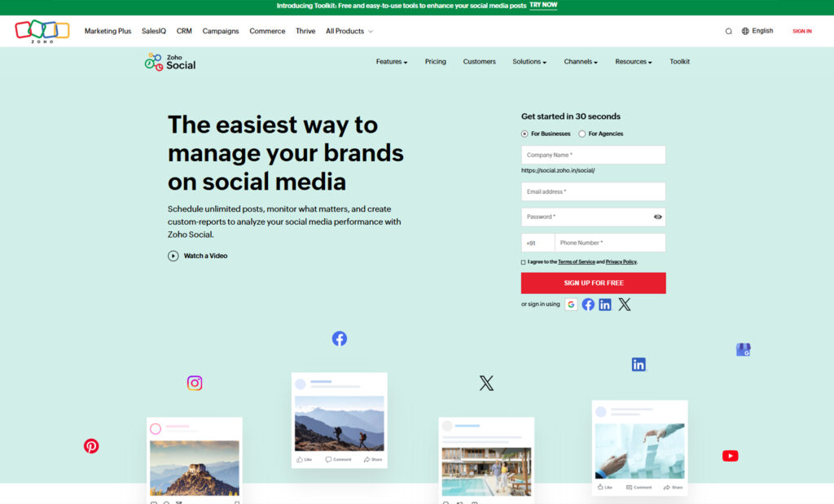Expand the Features dropdown menu

pyautogui.click(x=391, y=62)
